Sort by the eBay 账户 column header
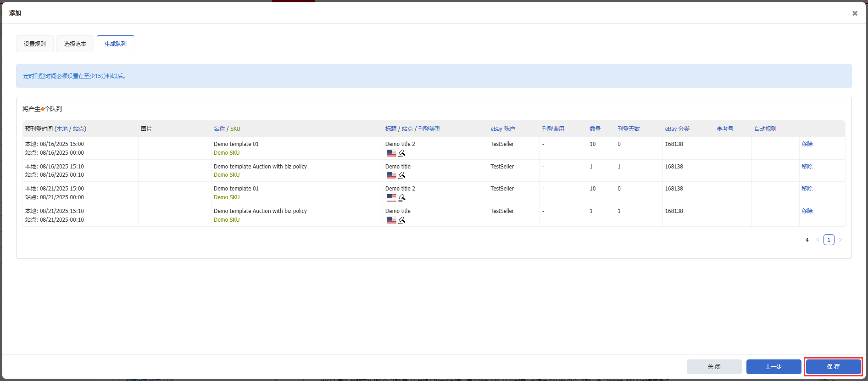Viewport: 868px width, 381px height. [x=503, y=129]
